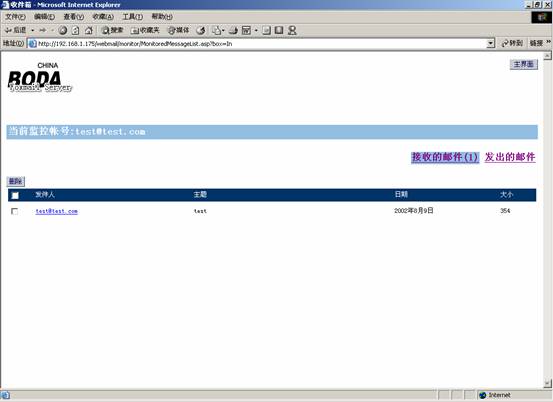Screen dimensions: 553x402
Task: Click the test@test.com sender link
Action: [56, 211]
